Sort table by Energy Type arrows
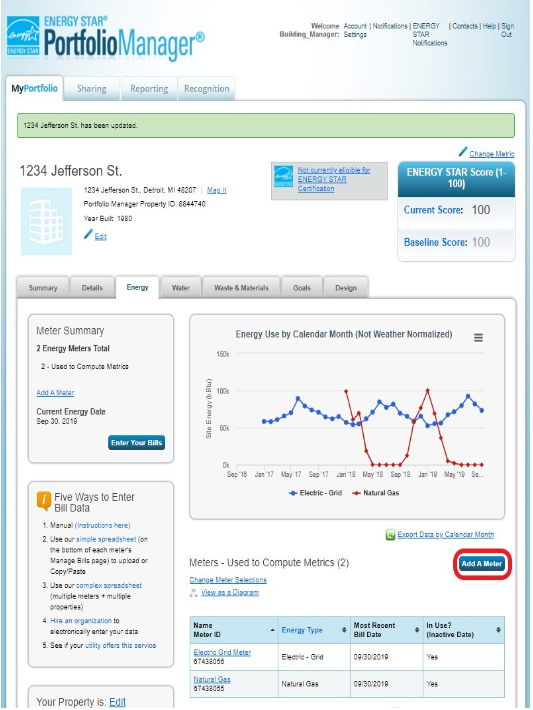The height and width of the screenshot is (710, 533). 344,630
